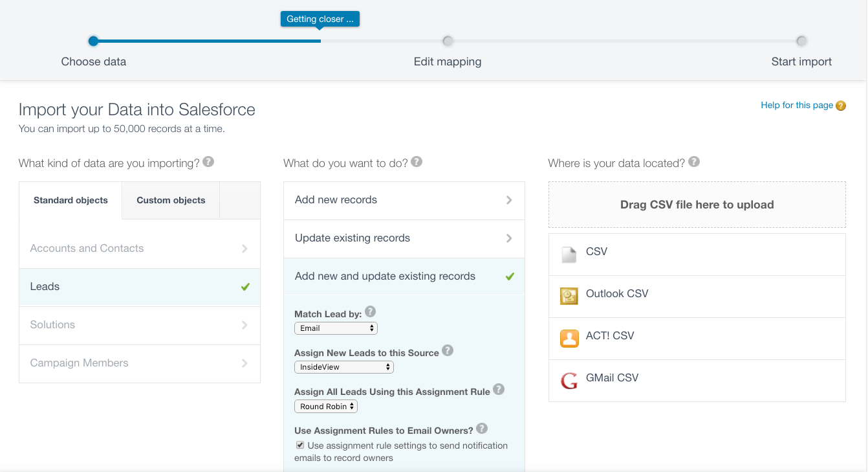Click green checkmark on 'Add new and update existing records'

click(x=510, y=276)
